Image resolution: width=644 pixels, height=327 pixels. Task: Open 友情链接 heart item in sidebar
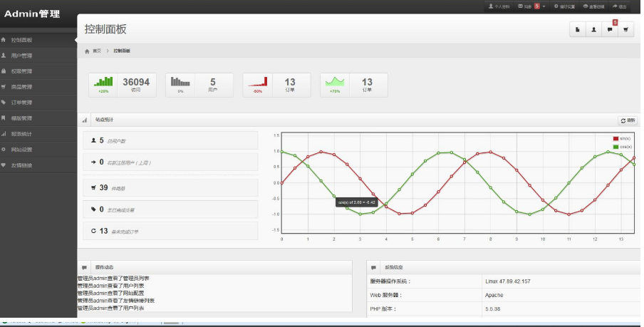[x=38, y=165]
